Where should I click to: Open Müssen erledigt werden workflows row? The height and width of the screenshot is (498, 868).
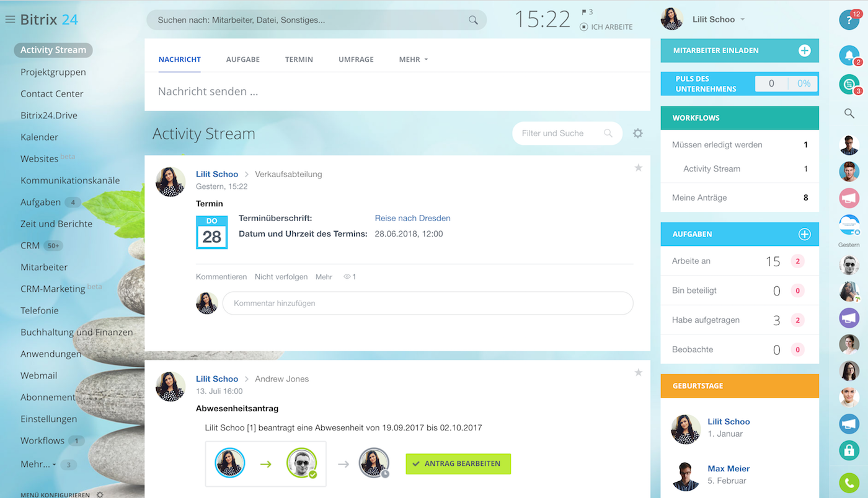[x=740, y=145]
